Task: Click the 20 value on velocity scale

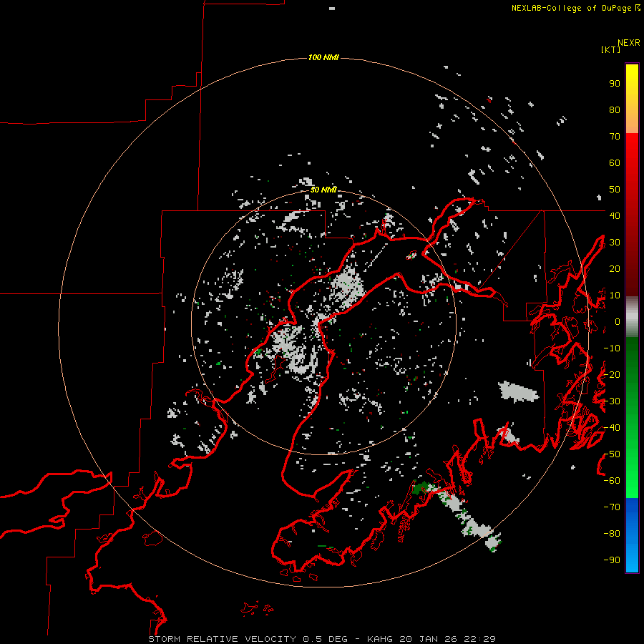Action: [x=615, y=268]
